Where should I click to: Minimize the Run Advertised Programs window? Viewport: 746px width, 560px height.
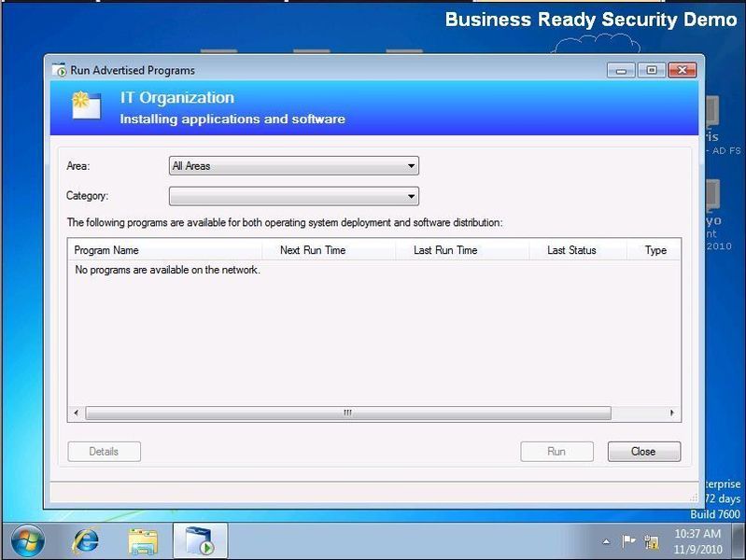[621, 70]
